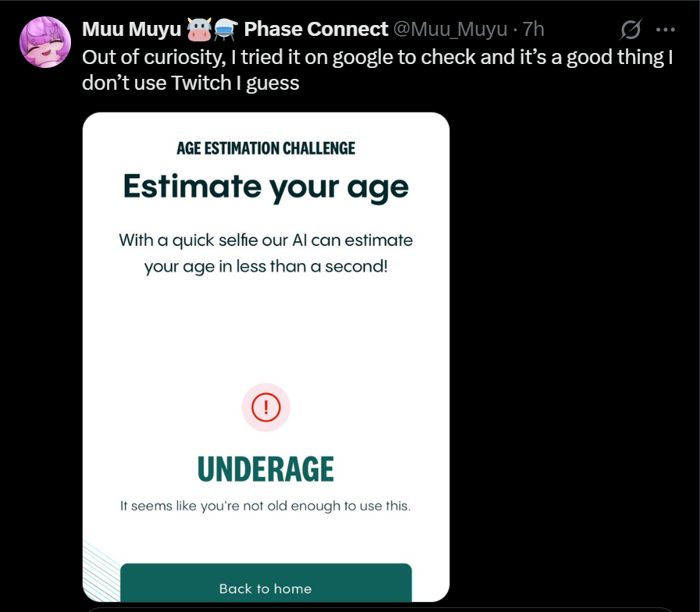Open Muu Muyu's profile avatar
The image size is (700, 612).
coord(45,42)
